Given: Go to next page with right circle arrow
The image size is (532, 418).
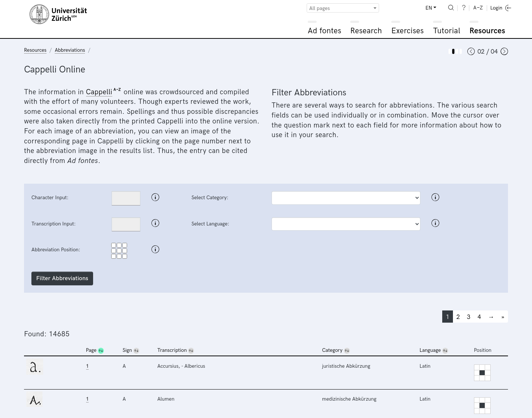Looking at the screenshot, I should tap(504, 51).
